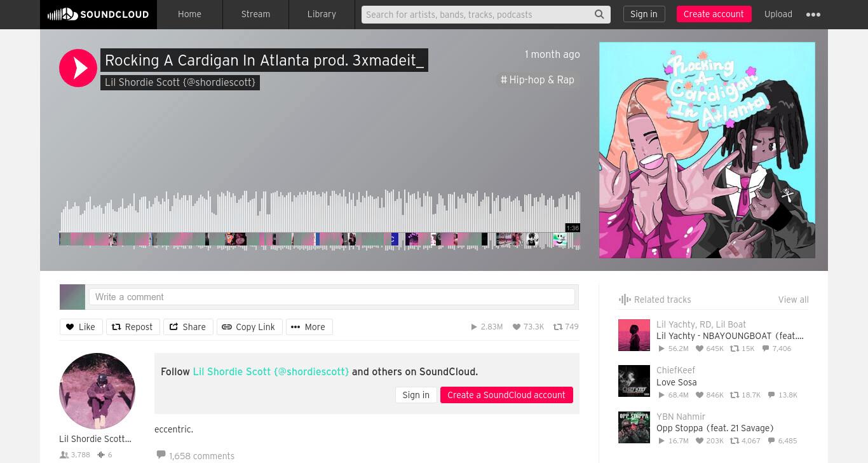The height and width of the screenshot is (463, 868).
Task: Like the track with heart button
Action: pos(81,327)
